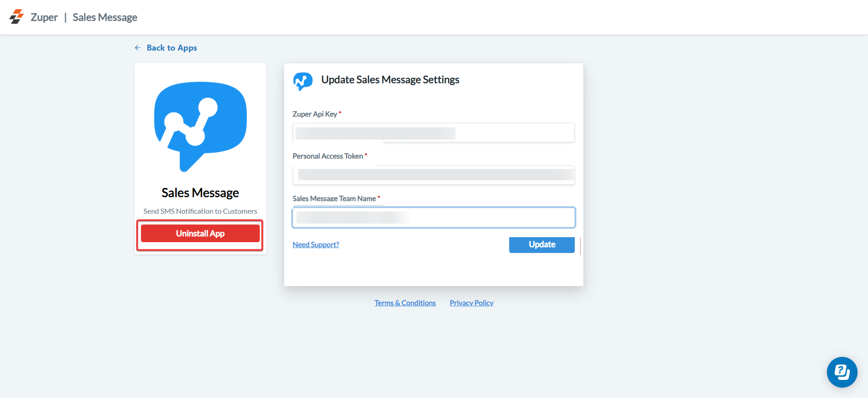The image size is (868, 398).
Task: Click the Sales Message header title
Action: pyautogui.click(x=105, y=17)
